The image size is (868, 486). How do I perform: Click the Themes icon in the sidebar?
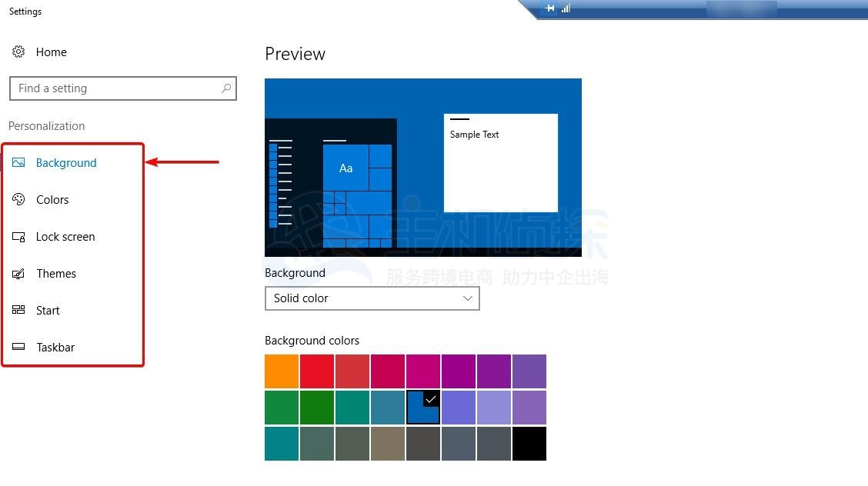coord(19,273)
